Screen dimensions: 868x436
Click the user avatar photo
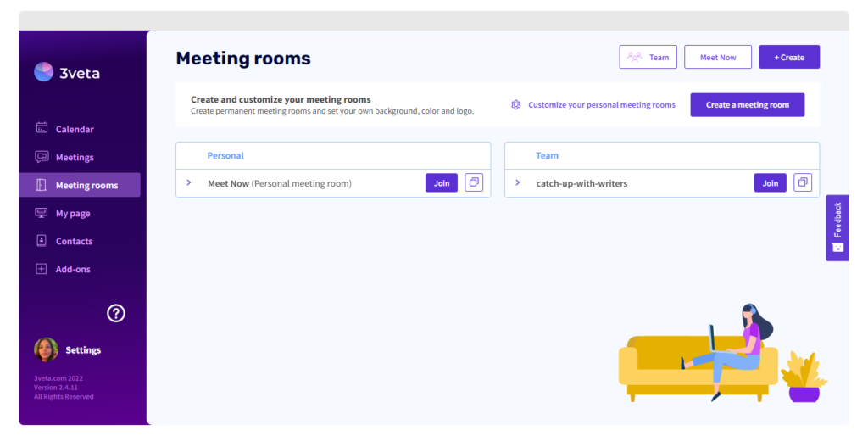pyautogui.click(x=46, y=349)
